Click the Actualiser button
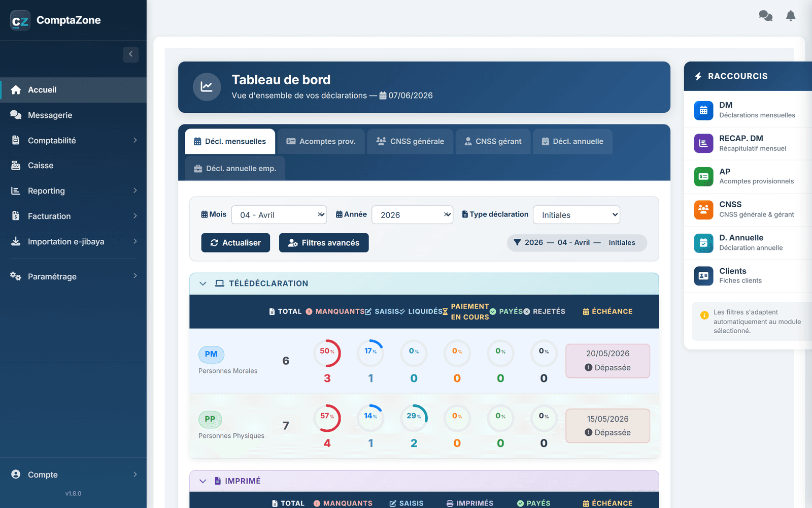 point(235,243)
